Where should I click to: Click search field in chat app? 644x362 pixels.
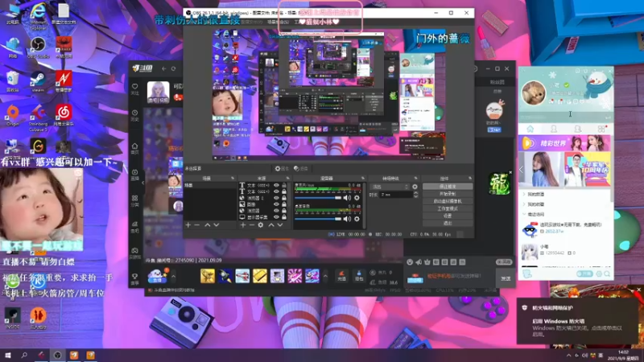click(x=566, y=117)
